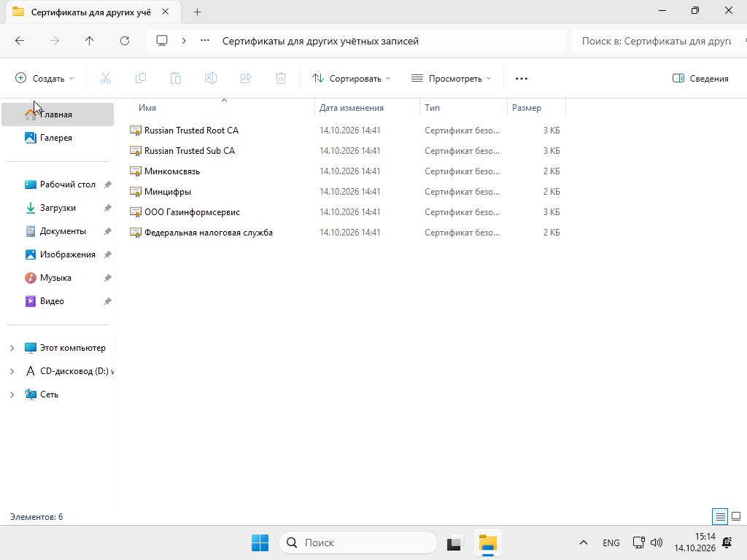The image size is (747, 560).
Task: Open the See more ellipsis in toolbar
Action: (x=522, y=79)
